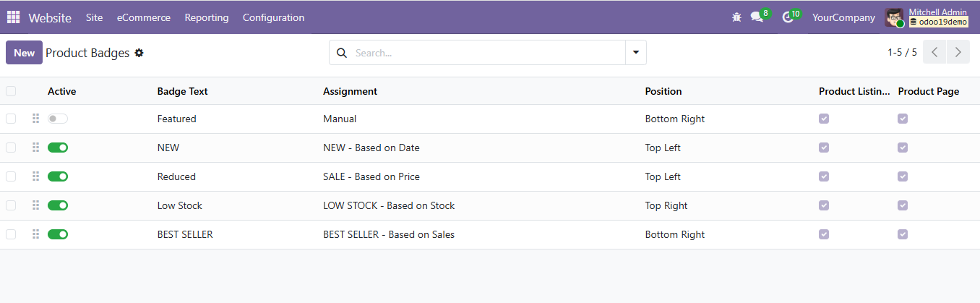The height and width of the screenshot is (303, 980).
Task: Disable the NEW badge active toggle
Action: point(58,148)
